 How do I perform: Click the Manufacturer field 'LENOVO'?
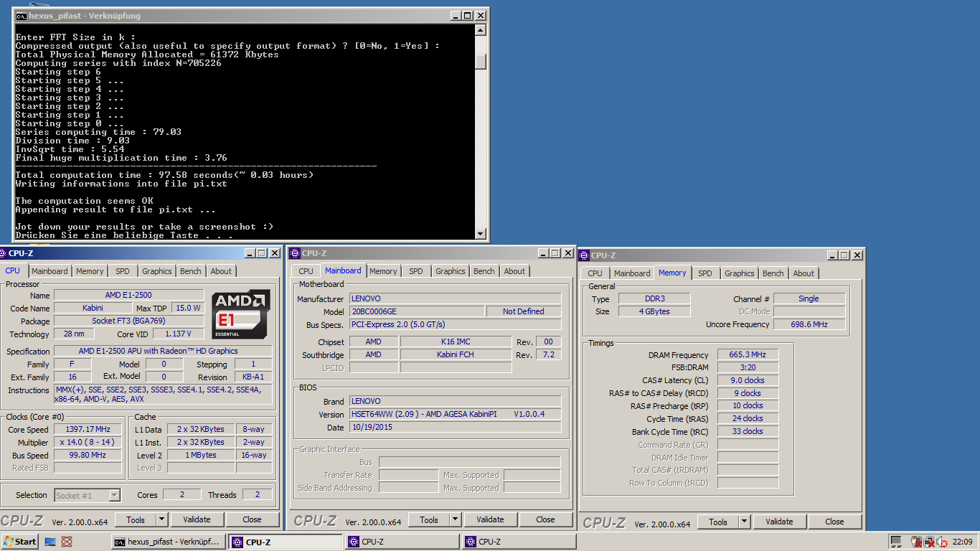(x=455, y=298)
